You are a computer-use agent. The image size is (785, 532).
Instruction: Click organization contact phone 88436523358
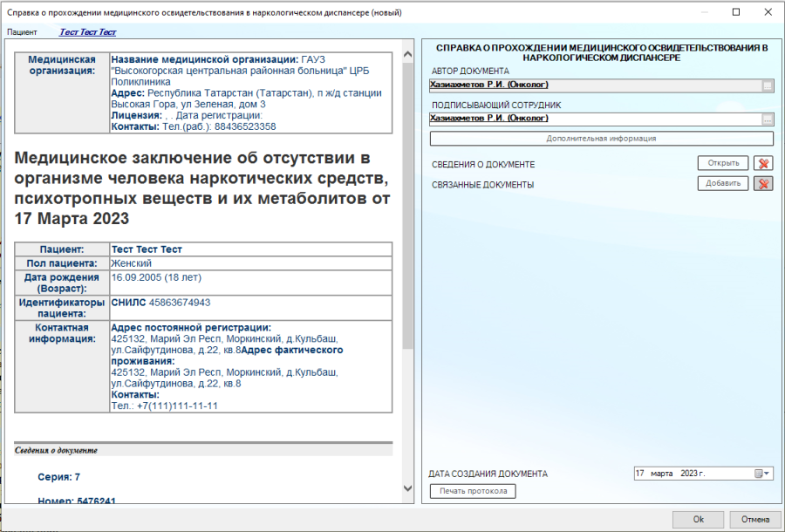(x=245, y=127)
